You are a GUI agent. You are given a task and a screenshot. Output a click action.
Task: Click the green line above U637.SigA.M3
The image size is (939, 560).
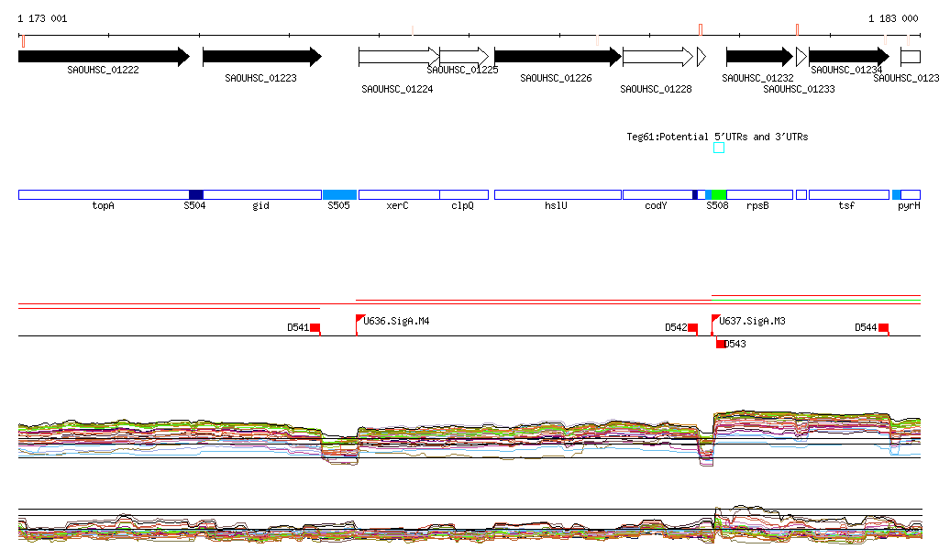(815, 301)
